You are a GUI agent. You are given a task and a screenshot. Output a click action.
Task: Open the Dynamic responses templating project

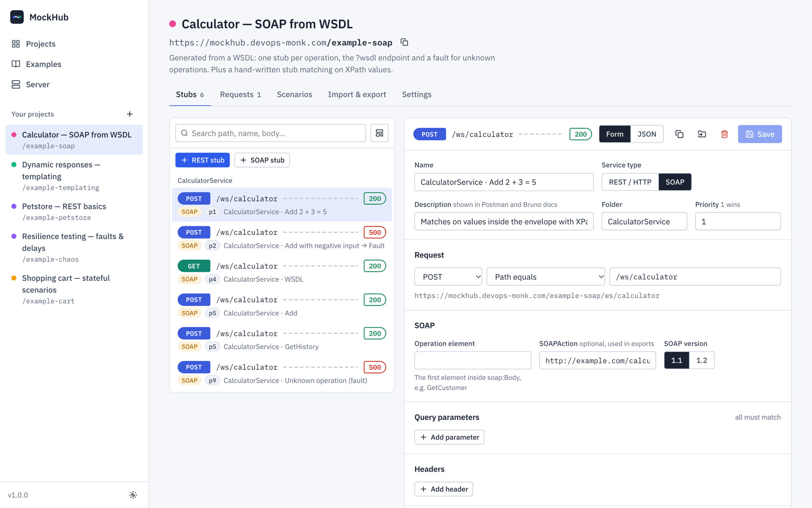click(x=74, y=176)
